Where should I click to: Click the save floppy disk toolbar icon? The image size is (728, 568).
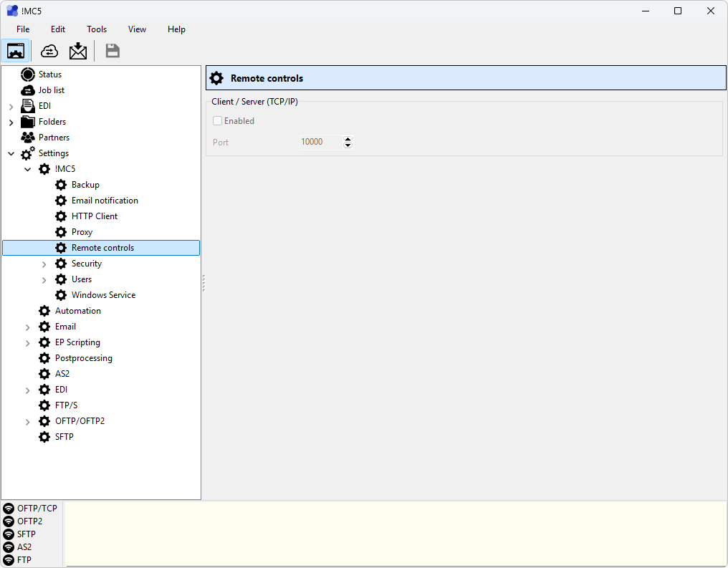click(x=112, y=51)
